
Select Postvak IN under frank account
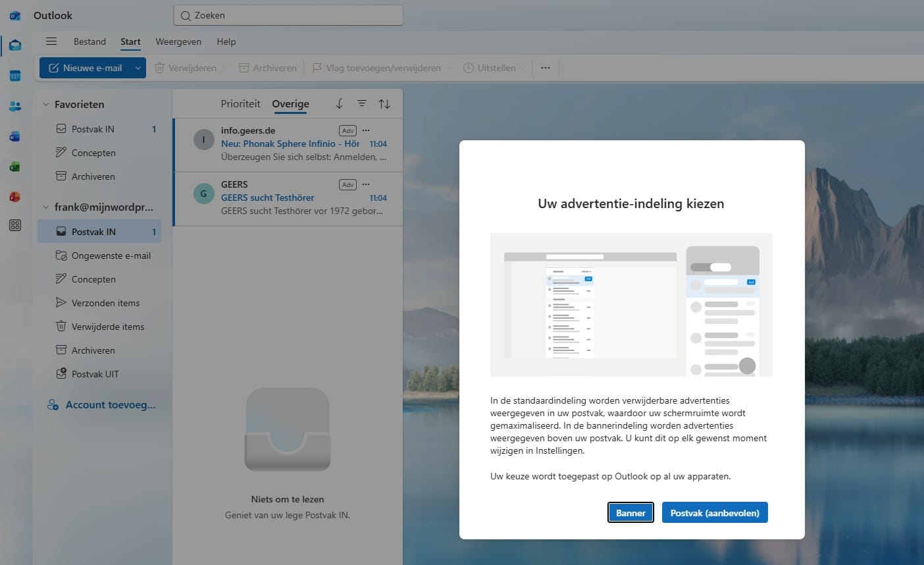(x=99, y=232)
